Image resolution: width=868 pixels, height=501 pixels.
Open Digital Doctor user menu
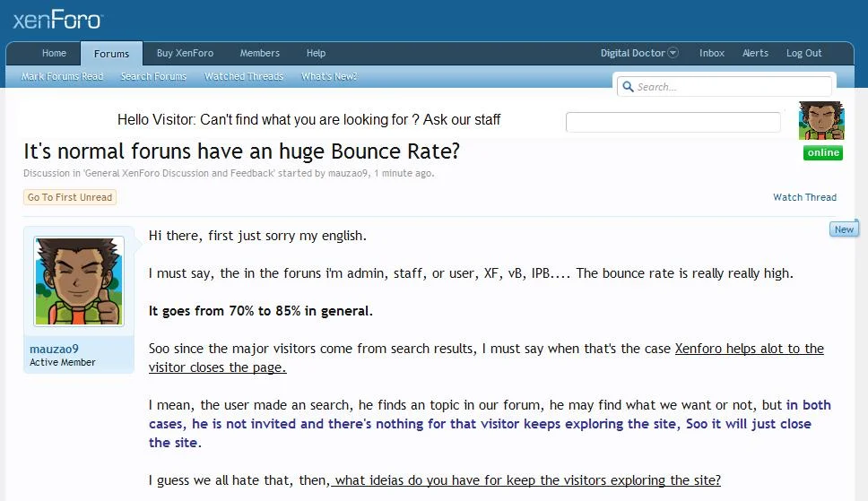[633, 53]
